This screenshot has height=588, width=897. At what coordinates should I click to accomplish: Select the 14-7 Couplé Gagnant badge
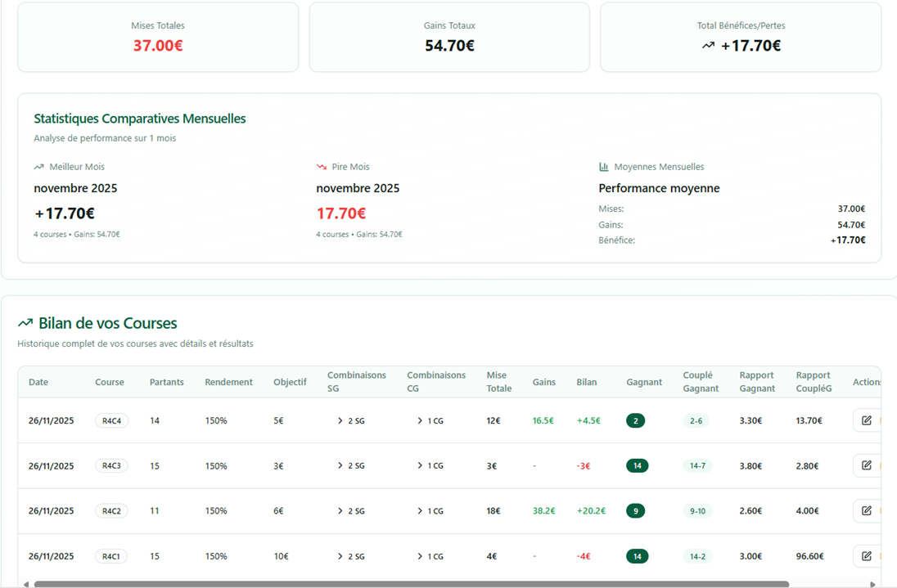tap(697, 465)
